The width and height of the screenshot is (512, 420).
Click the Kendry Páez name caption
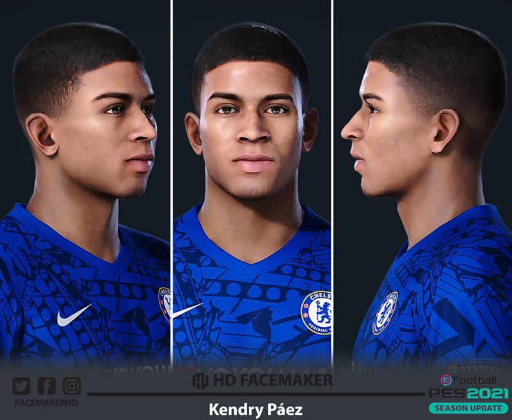pyautogui.click(x=255, y=410)
